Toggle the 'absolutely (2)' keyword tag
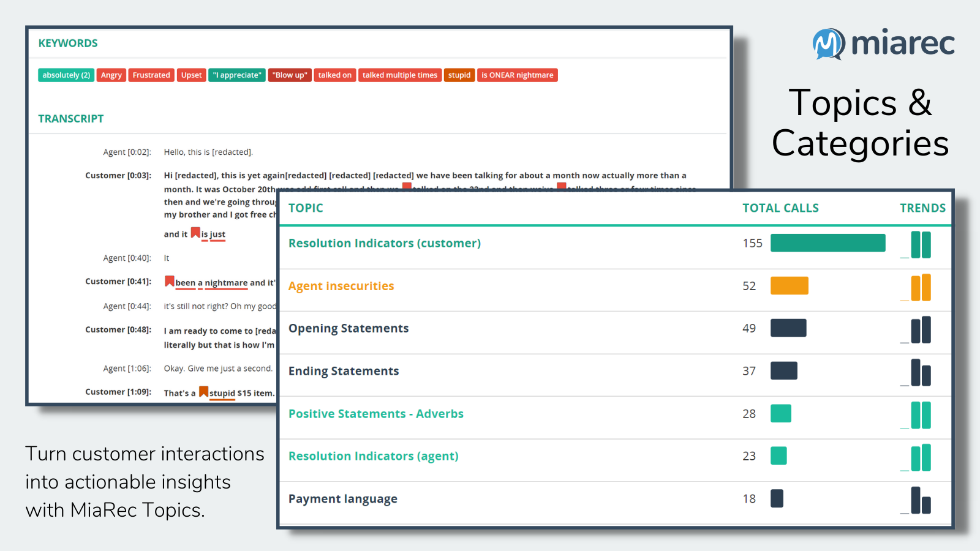The image size is (980, 551). click(66, 75)
